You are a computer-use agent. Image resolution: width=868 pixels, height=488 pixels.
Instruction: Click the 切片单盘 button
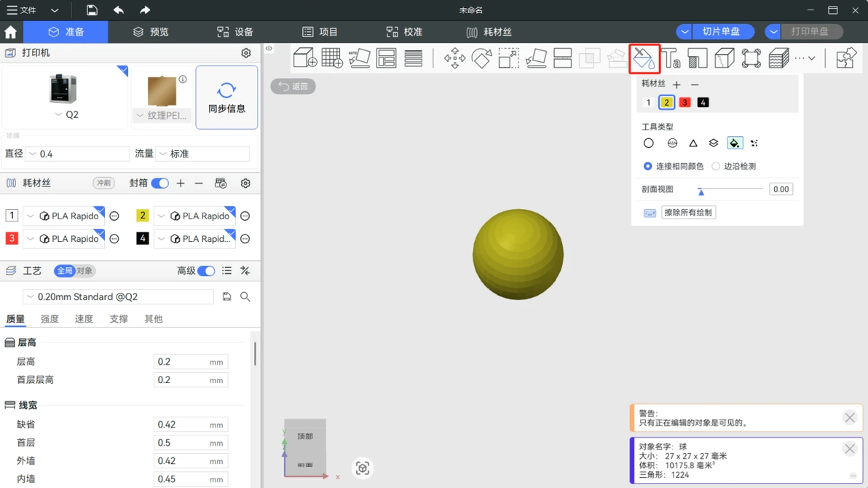(721, 31)
